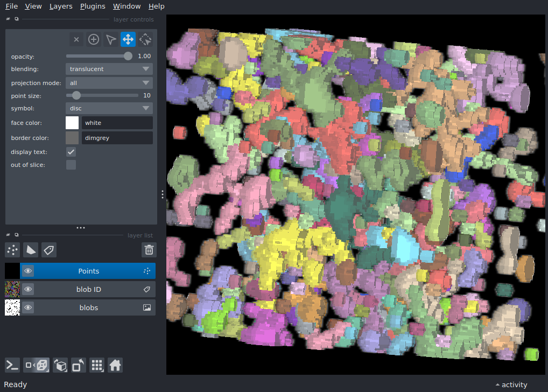Enable the out of slice checkbox

pyautogui.click(x=71, y=165)
